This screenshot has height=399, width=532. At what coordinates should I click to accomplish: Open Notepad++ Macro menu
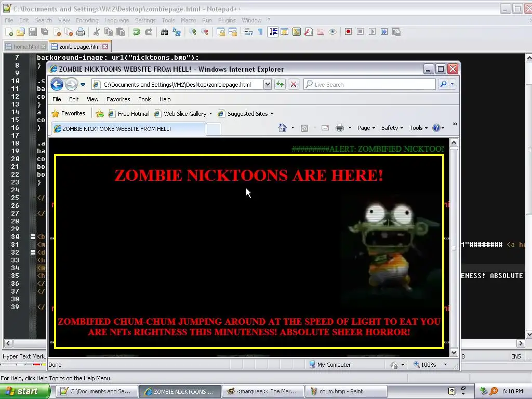pos(188,20)
